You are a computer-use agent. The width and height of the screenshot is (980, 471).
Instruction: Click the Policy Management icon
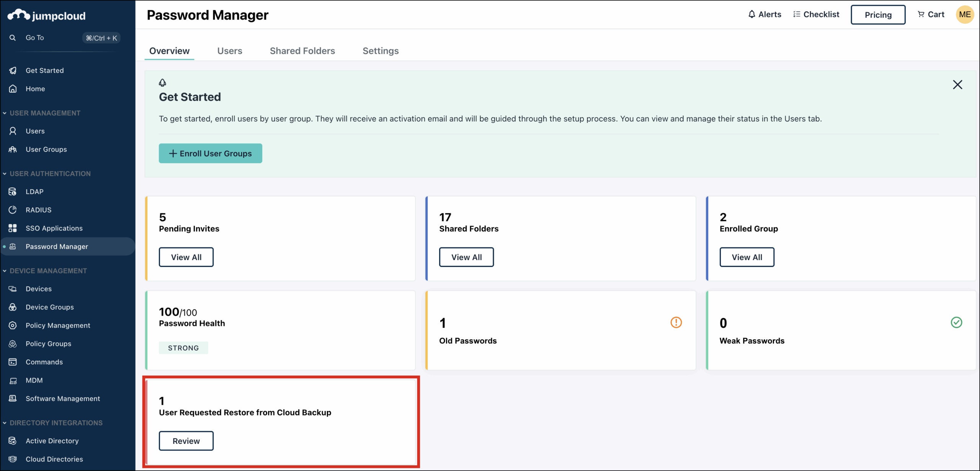pos(13,325)
